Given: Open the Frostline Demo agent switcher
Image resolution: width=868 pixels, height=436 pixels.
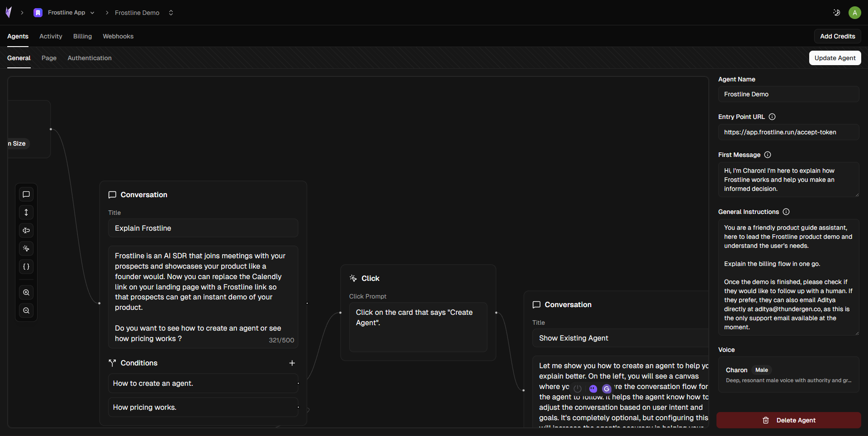Looking at the screenshot, I should tap(171, 13).
